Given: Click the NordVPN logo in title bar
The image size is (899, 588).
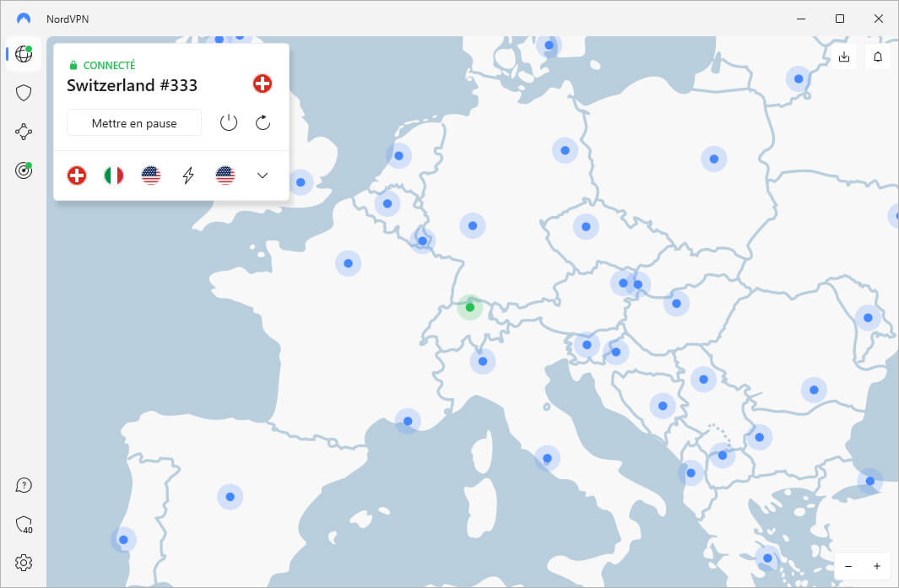Looking at the screenshot, I should tap(24, 19).
